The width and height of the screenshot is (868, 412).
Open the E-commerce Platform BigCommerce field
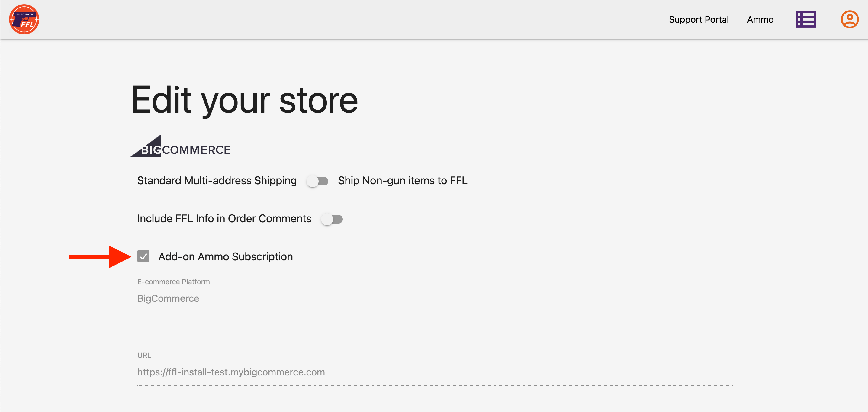tap(435, 298)
